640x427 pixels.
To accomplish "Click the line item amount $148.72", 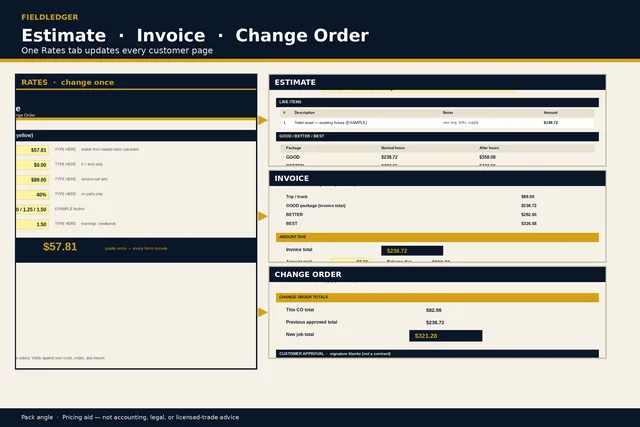I will click(551, 122).
